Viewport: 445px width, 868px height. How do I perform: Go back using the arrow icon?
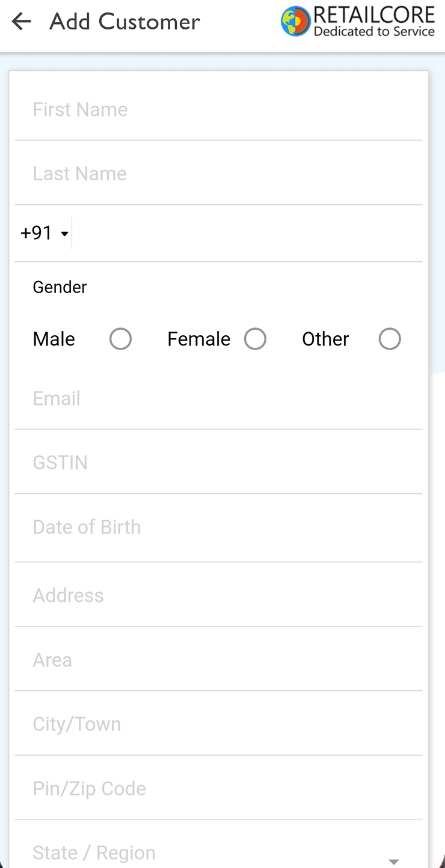click(21, 22)
